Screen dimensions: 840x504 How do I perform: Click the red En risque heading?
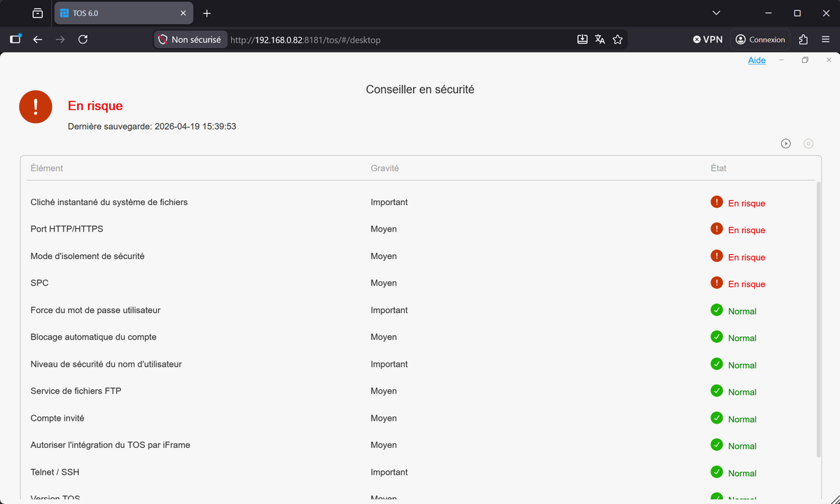pyautogui.click(x=95, y=106)
